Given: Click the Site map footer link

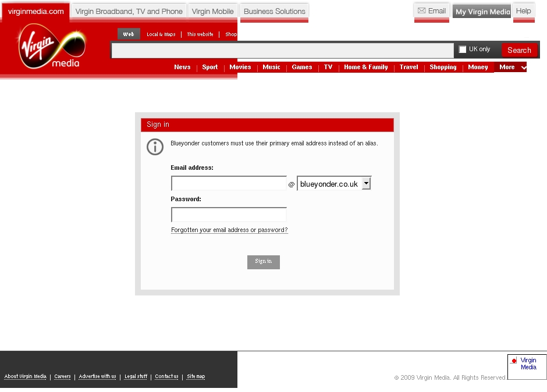Looking at the screenshot, I should [x=196, y=376].
